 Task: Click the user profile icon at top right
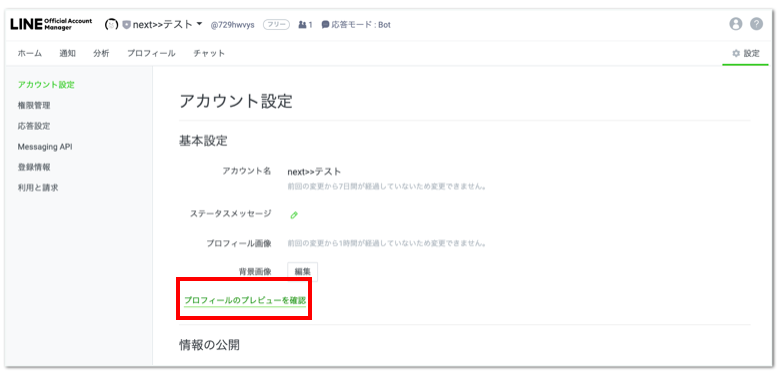tap(736, 24)
